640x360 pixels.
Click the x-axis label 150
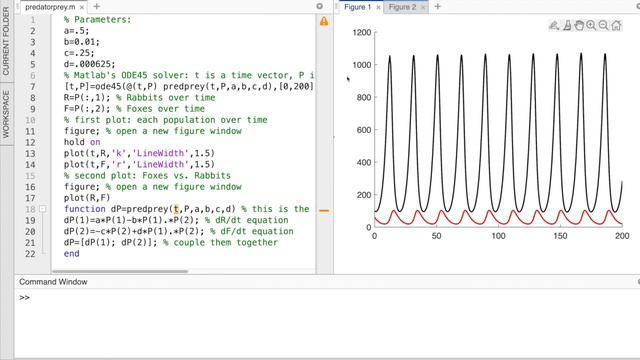tap(560, 236)
